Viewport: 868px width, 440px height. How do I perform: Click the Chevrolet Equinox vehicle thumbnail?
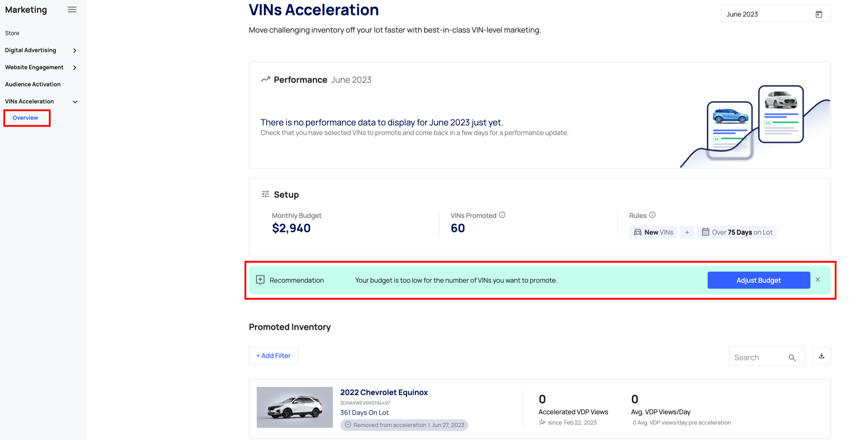click(294, 407)
